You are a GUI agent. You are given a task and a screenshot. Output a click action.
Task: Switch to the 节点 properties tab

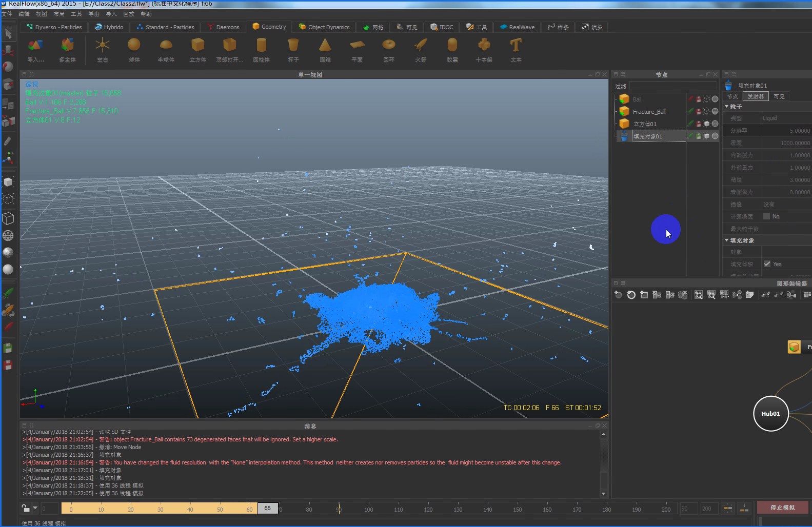(732, 96)
